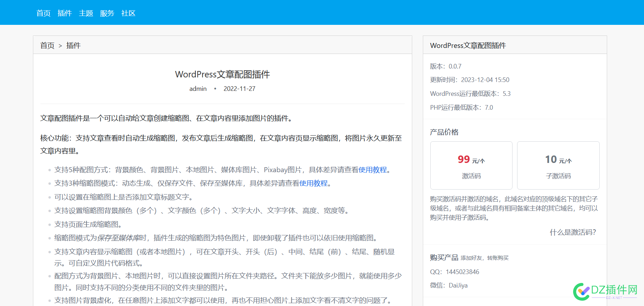Click the author name admin
Viewport: 644px width, 306px height.
point(198,89)
